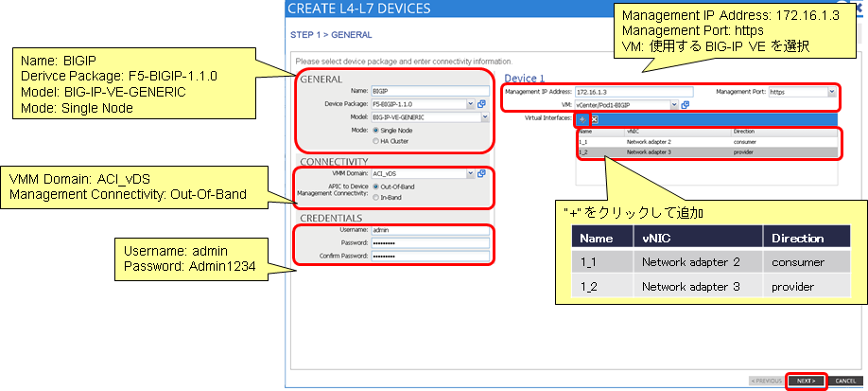Screen dimensions: 868x391
Task: Click into the Password field
Action: tap(430, 243)
